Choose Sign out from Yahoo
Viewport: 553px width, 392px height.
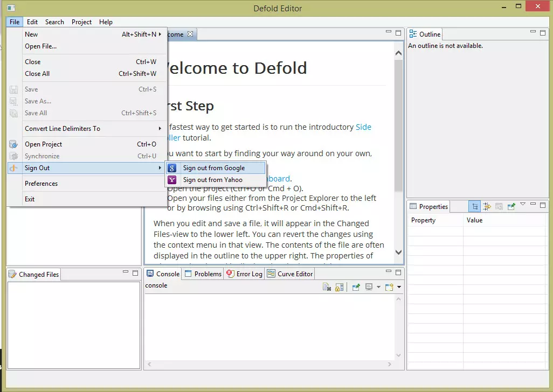212,180
